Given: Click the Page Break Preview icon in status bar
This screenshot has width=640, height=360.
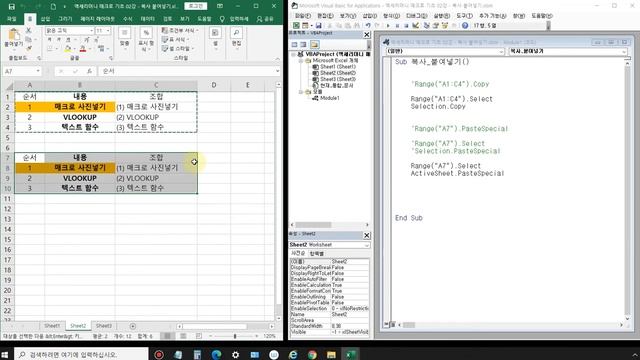Looking at the screenshot, I should [199, 336].
